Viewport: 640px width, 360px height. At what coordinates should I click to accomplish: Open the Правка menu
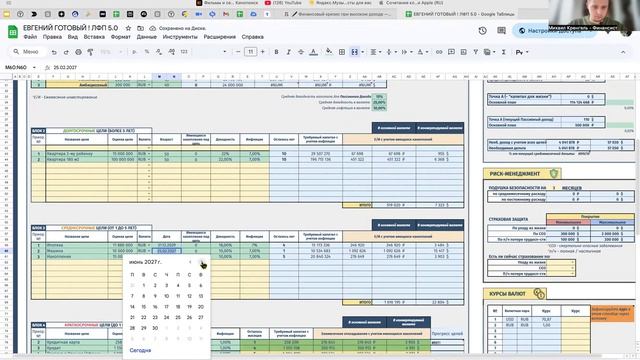pos(52,37)
